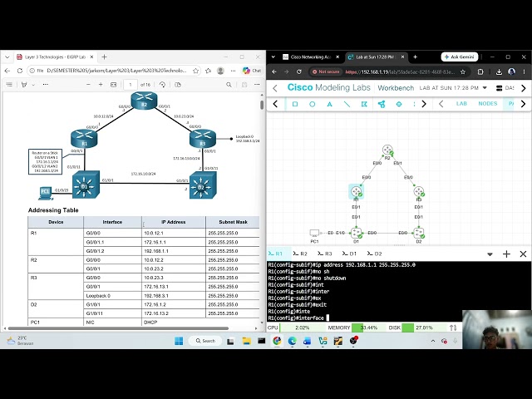Select router R1 node in topology canvas
This screenshot has height=399, width=532.
[x=357, y=192]
